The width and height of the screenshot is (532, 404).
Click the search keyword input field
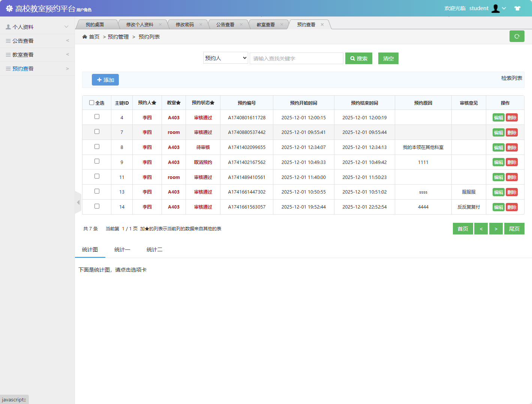click(296, 59)
